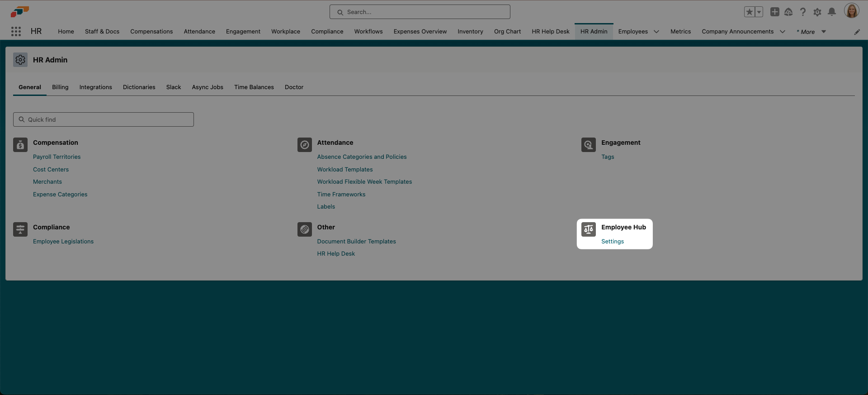Open the user profile avatar
Viewport: 868px width, 395px height.
coord(851,11)
